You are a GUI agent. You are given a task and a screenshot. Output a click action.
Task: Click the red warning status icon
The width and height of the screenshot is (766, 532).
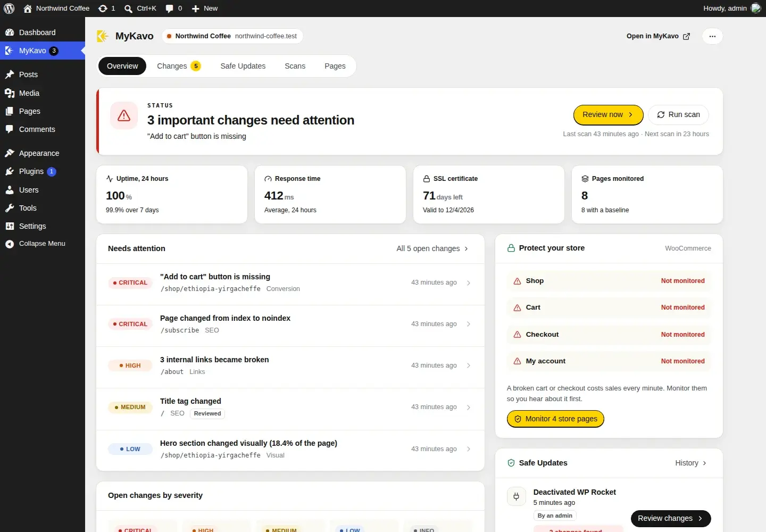coord(124,115)
